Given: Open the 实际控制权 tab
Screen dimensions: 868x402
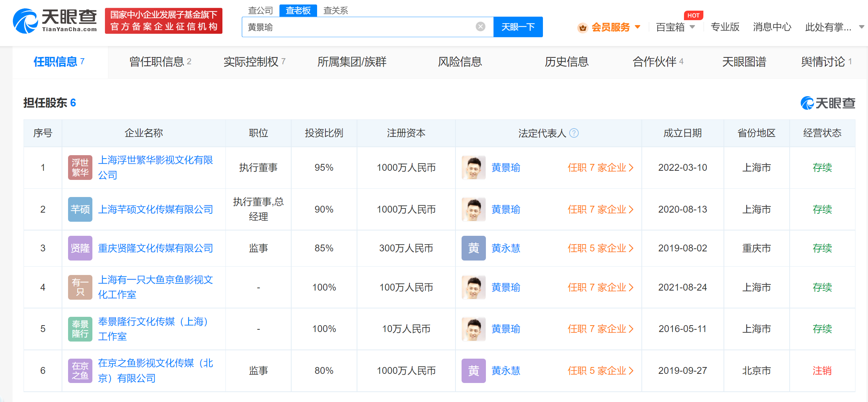Looking at the screenshot, I should click(254, 62).
